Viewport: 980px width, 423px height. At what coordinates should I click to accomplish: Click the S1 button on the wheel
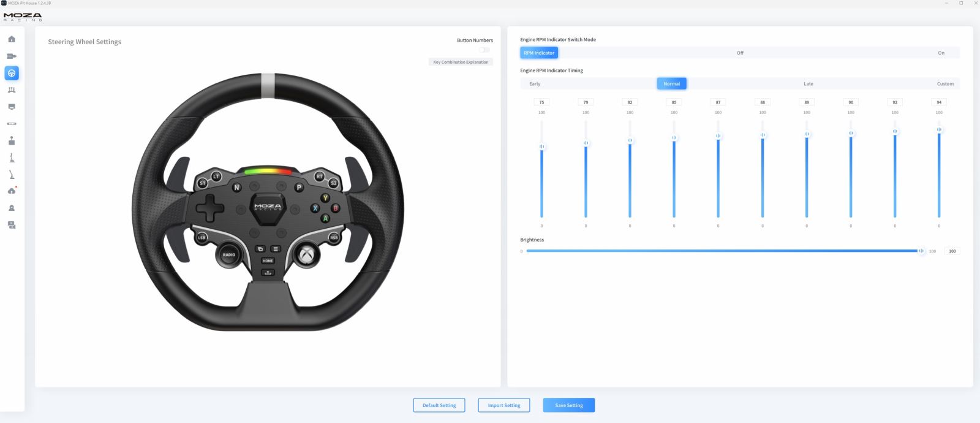click(x=203, y=183)
